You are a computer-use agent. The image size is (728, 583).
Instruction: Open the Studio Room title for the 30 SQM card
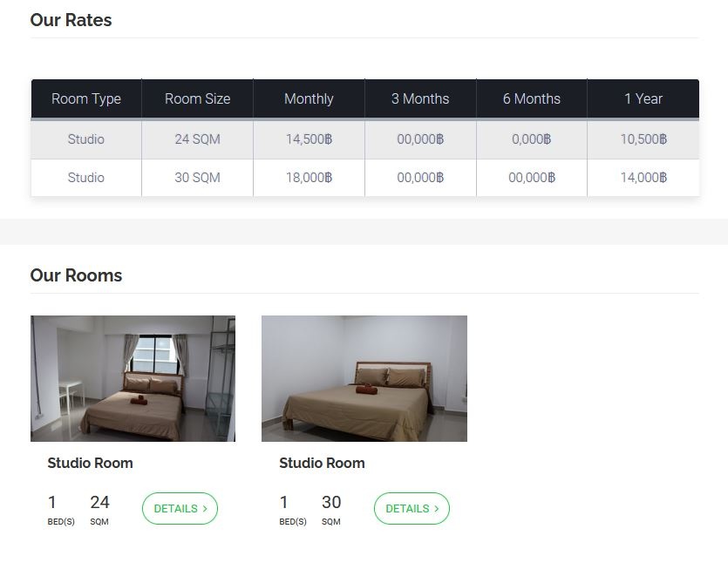[x=322, y=463]
